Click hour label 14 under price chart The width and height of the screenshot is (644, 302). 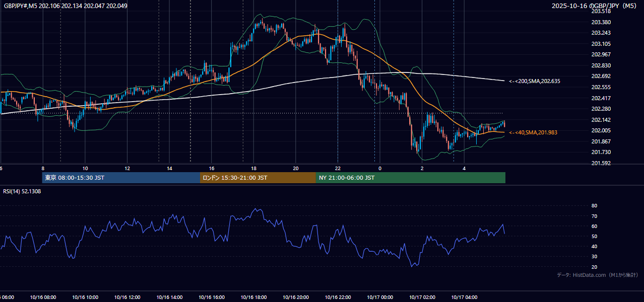pos(169,168)
